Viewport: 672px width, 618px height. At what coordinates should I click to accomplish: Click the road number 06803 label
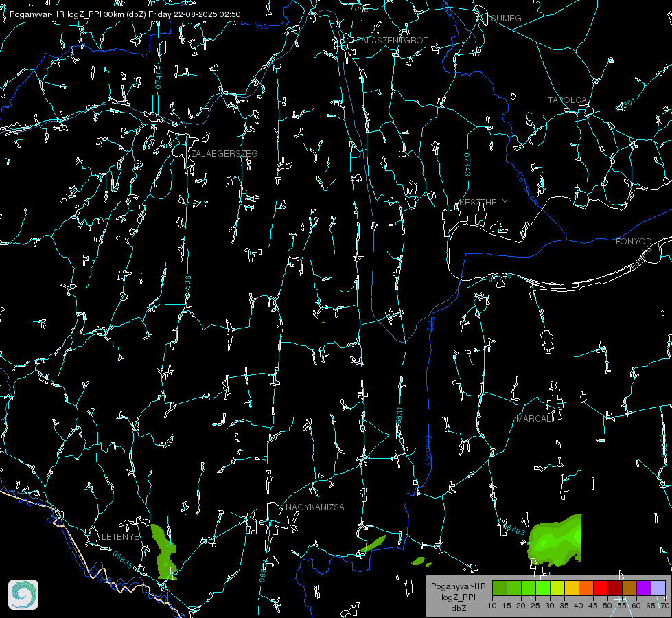tap(514, 529)
